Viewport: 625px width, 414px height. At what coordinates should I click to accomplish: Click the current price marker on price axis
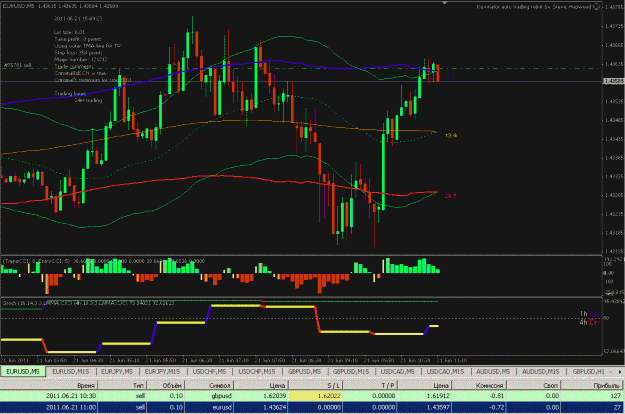[x=613, y=81]
